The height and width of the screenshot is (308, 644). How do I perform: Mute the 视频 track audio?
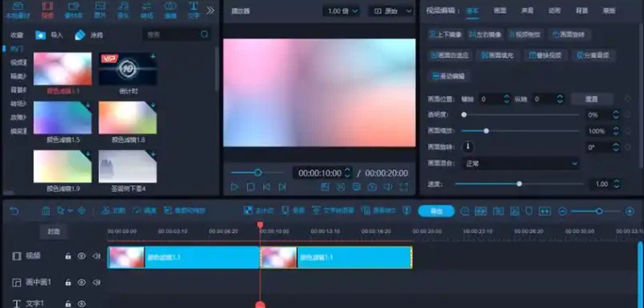[x=97, y=256]
